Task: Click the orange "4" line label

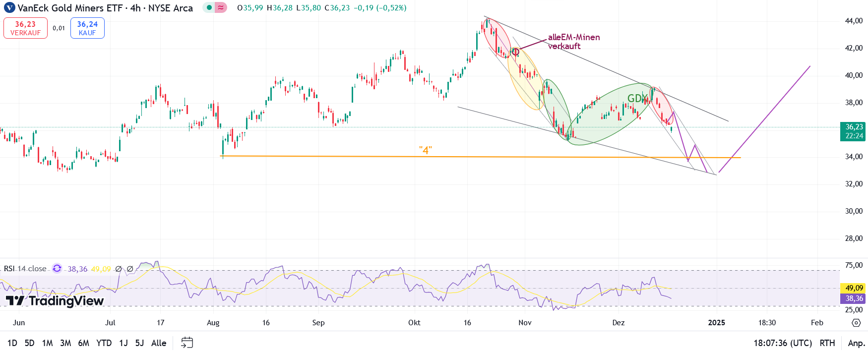Action: (426, 150)
